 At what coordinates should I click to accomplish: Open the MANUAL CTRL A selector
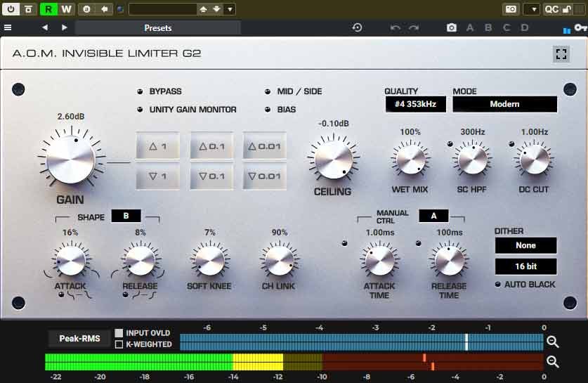pyautogui.click(x=433, y=216)
